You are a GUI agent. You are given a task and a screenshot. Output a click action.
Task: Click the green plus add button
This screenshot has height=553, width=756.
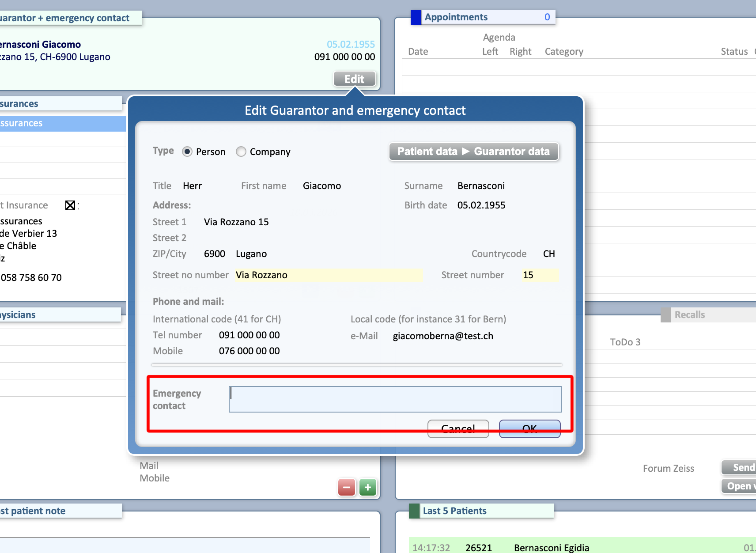(x=368, y=488)
